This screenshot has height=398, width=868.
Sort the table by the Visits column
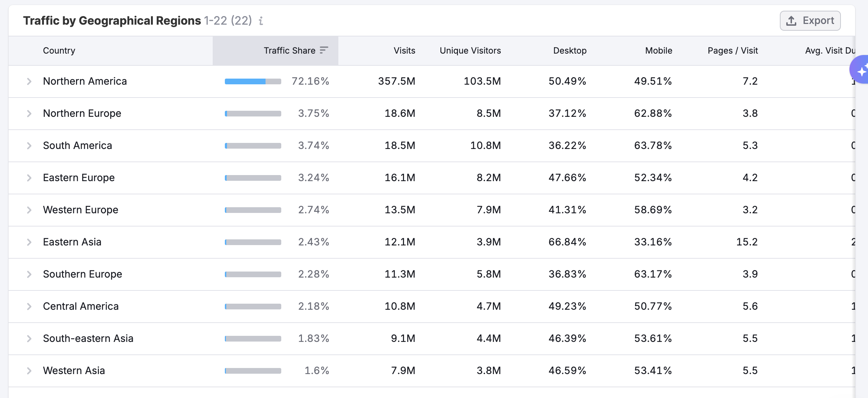404,50
